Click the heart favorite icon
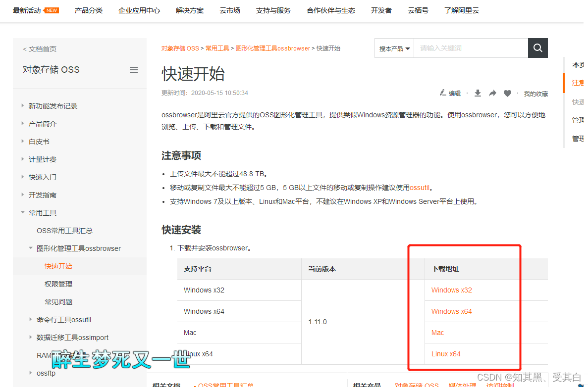The height and width of the screenshot is (387, 588). coord(507,93)
